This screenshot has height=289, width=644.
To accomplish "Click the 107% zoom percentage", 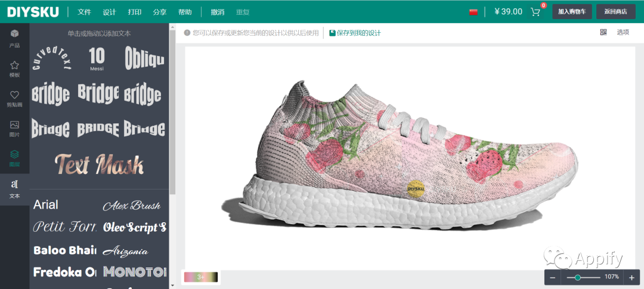I will point(612,277).
